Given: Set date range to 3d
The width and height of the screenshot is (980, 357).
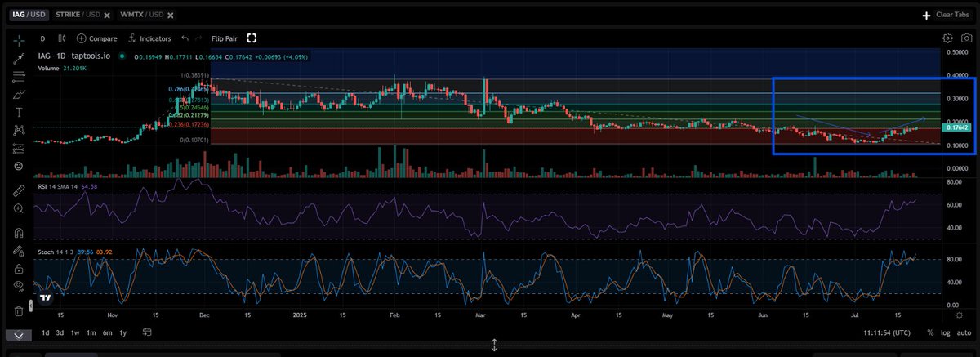Looking at the screenshot, I should tap(60, 332).
